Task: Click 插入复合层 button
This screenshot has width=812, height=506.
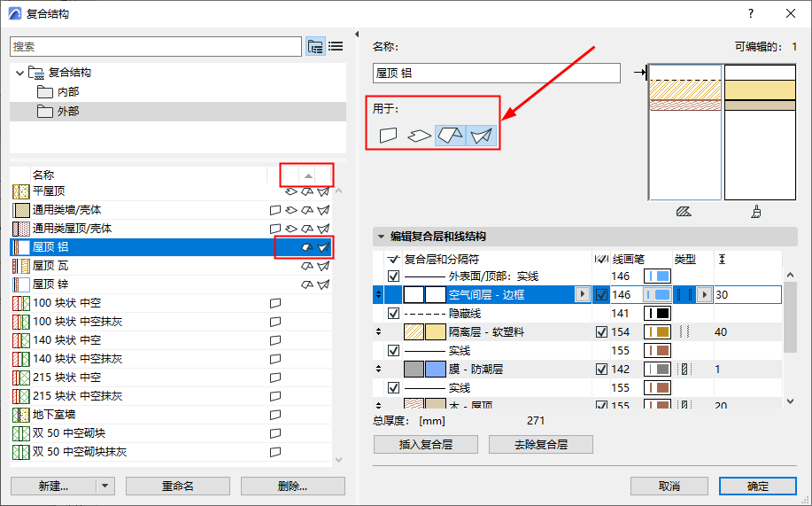Action: [426, 444]
